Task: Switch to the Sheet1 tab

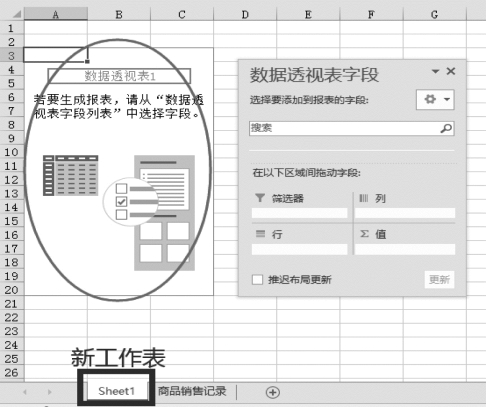Action: [116, 391]
